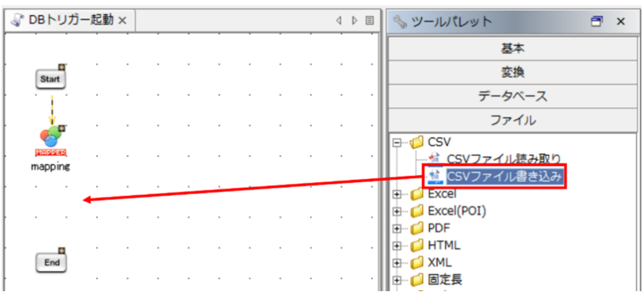The image size is (644, 297).
Task: Click the script icon on DBトリガー起動 tab
Action: pos(18,20)
